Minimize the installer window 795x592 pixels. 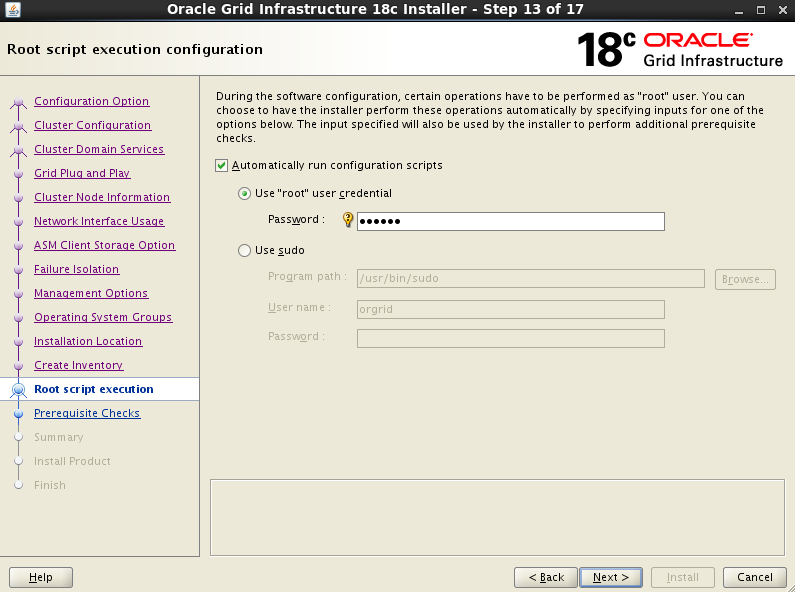click(739, 10)
